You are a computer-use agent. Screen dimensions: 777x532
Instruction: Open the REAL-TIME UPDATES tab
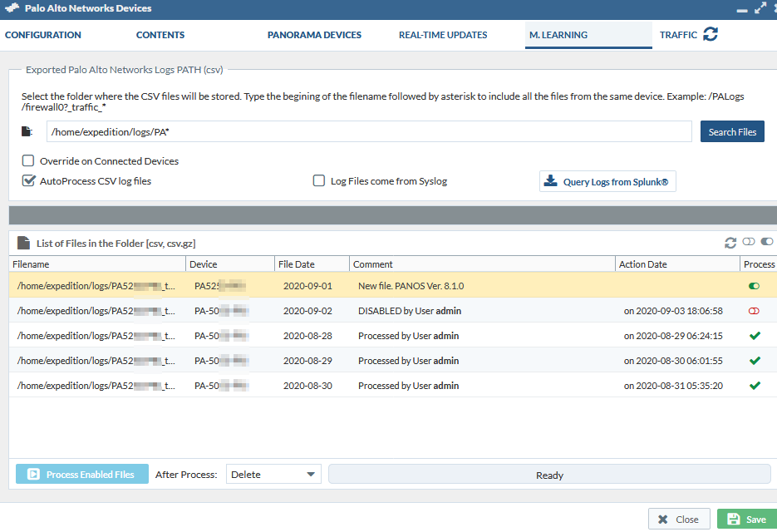click(443, 35)
